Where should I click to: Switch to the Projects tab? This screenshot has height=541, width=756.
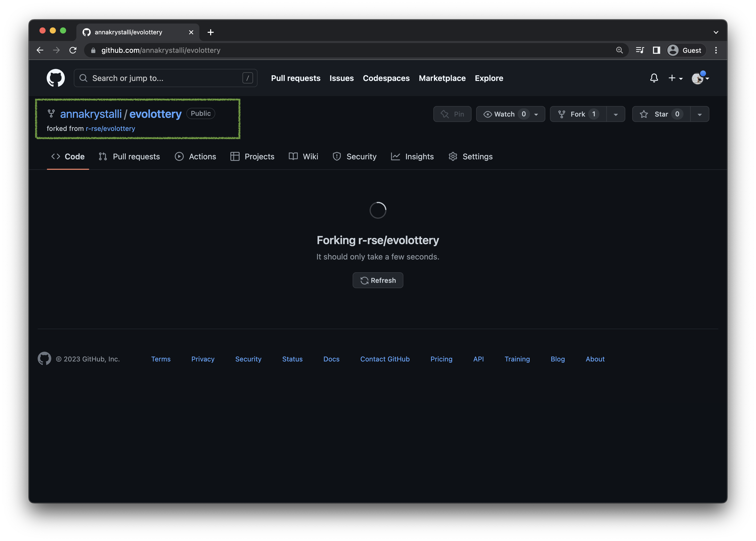[252, 157]
